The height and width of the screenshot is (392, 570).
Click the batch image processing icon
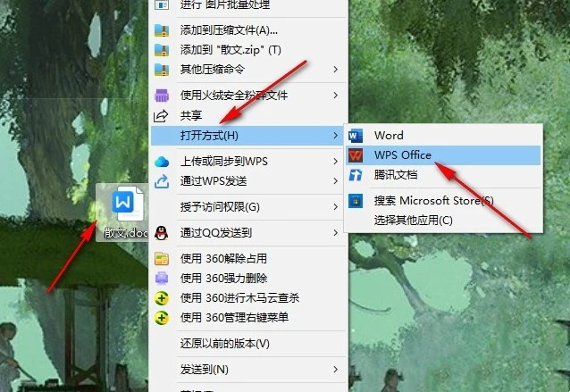click(162, 4)
